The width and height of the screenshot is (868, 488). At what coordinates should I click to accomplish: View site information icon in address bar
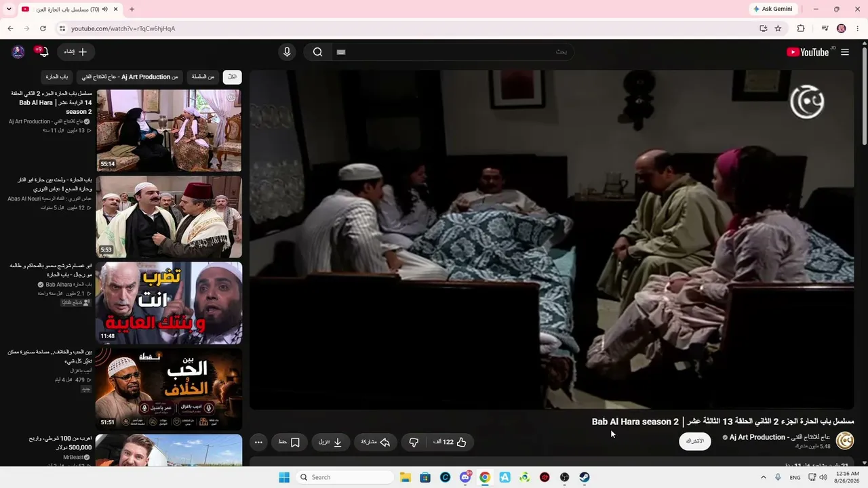tap(62, 28)
